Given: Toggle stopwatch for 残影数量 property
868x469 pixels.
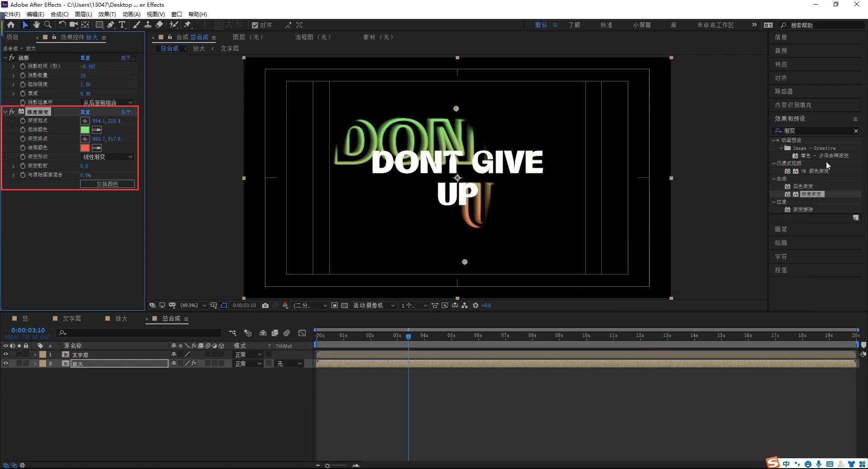Looking at the screenshot, I should pyautogui.click(x=23, y=76).
